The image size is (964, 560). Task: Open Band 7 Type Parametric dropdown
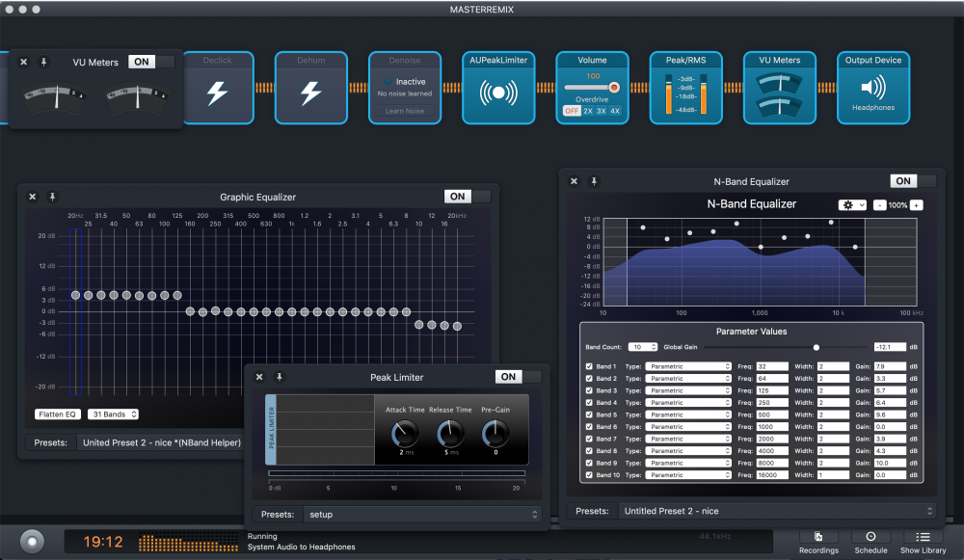click(688, 439)
